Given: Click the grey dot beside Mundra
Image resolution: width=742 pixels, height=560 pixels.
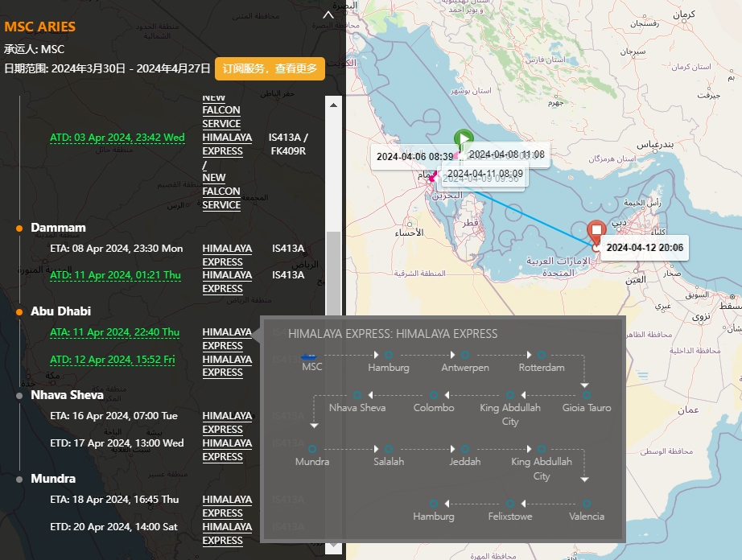Looking at the screenshot, I should [19, 480].
